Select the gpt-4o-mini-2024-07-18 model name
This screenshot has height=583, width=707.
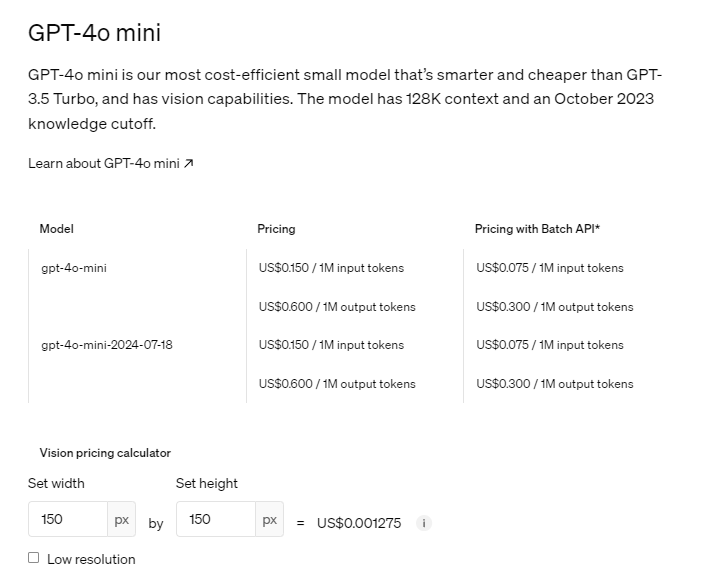click(107, 345)
